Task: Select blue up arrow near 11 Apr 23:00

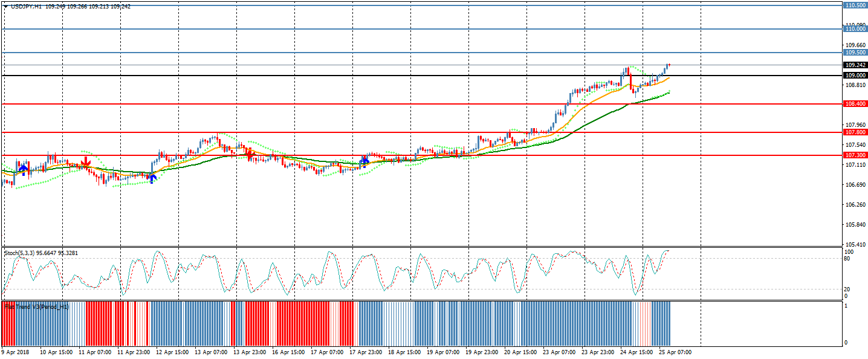Action: pyautogui.click(x=152, y=176)
